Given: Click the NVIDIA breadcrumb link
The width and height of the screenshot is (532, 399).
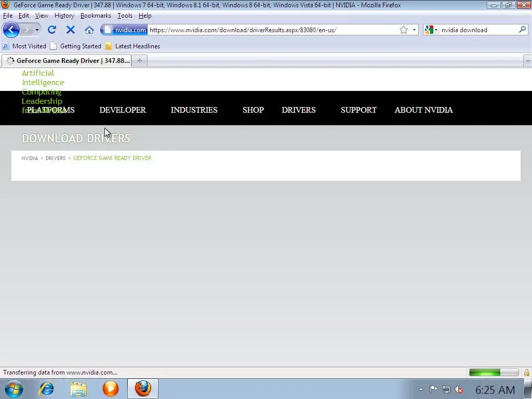Looking at the screenshot, I should 30,158.
